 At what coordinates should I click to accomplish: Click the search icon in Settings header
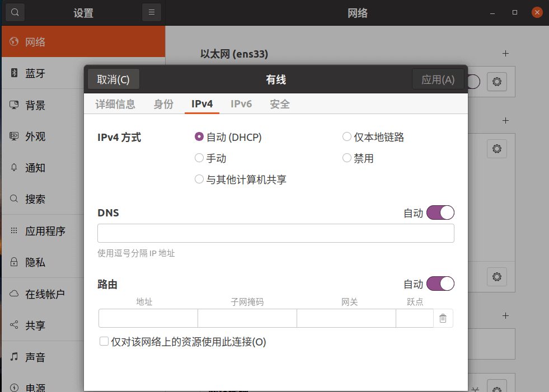(15, 12)
